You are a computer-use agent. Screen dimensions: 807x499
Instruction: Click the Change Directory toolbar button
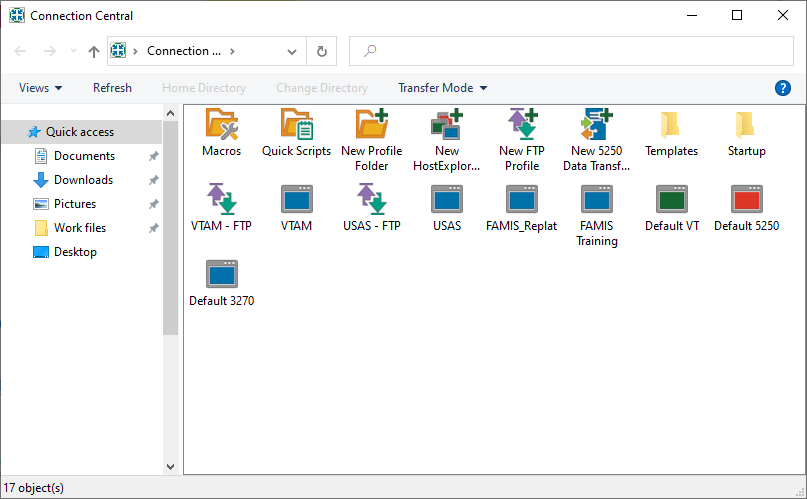(x=322, y=88)
